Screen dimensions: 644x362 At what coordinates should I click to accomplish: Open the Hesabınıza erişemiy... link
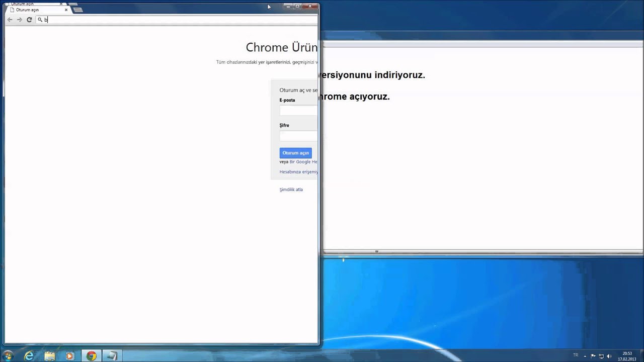click(299, 172)
